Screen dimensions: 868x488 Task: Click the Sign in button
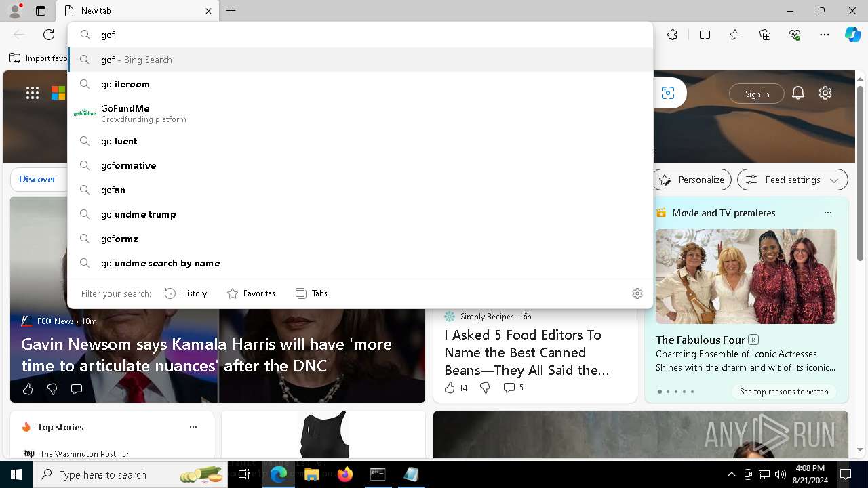click(757, 94)
